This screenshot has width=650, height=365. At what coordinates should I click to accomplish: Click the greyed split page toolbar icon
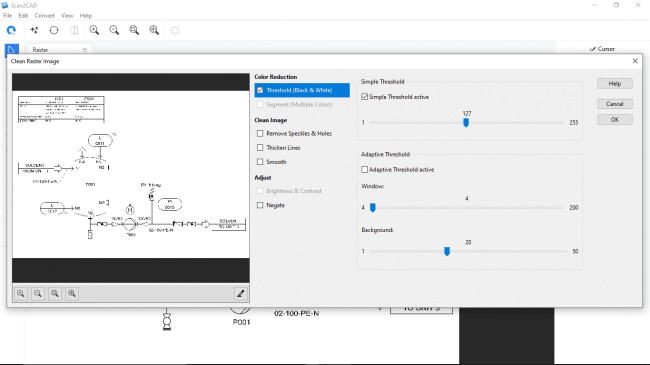pos(74,30)
